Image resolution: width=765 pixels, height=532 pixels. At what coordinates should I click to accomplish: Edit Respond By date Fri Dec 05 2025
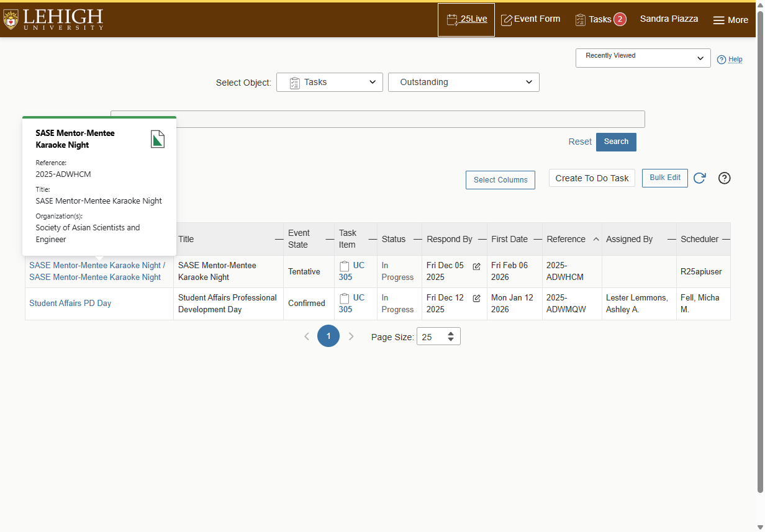click(476, 266)
